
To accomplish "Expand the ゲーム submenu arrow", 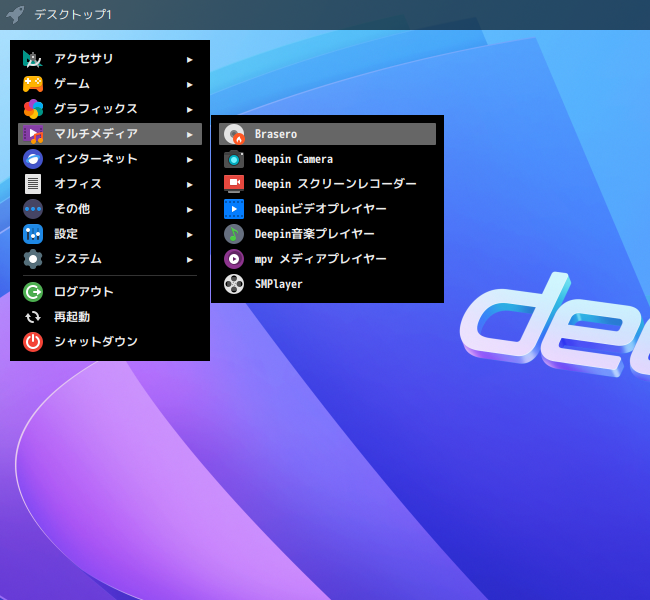I will tap(190, 85).
